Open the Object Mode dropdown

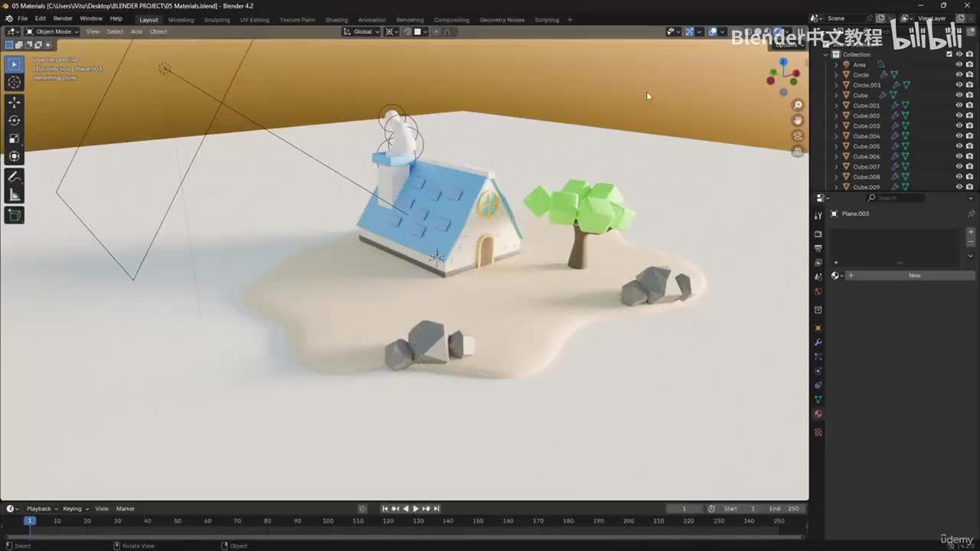(x=52, y=31)
